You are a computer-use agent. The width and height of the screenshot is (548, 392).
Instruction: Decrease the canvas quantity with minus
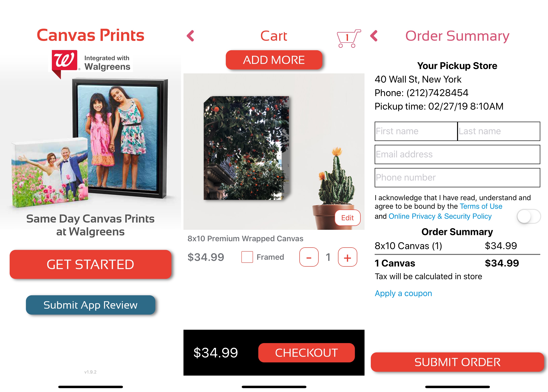pyautogui.click(x=309, y=257)
